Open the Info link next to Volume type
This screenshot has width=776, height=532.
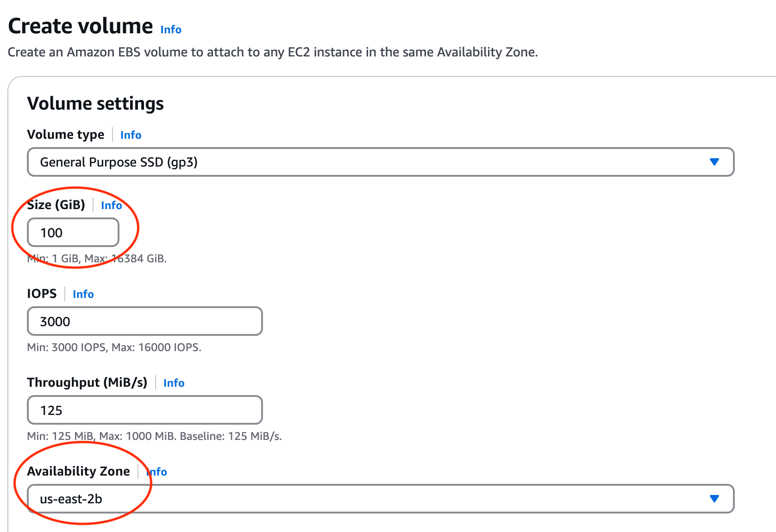click(x=131, y=135)
